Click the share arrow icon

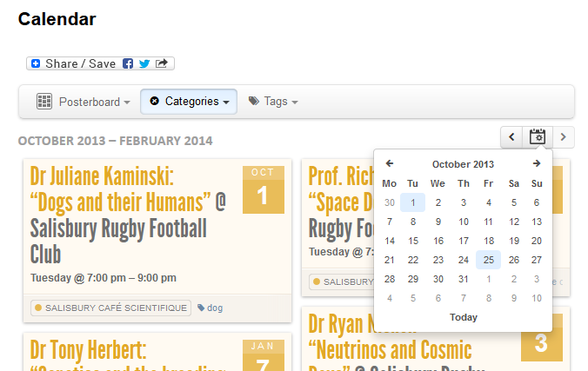164,63
